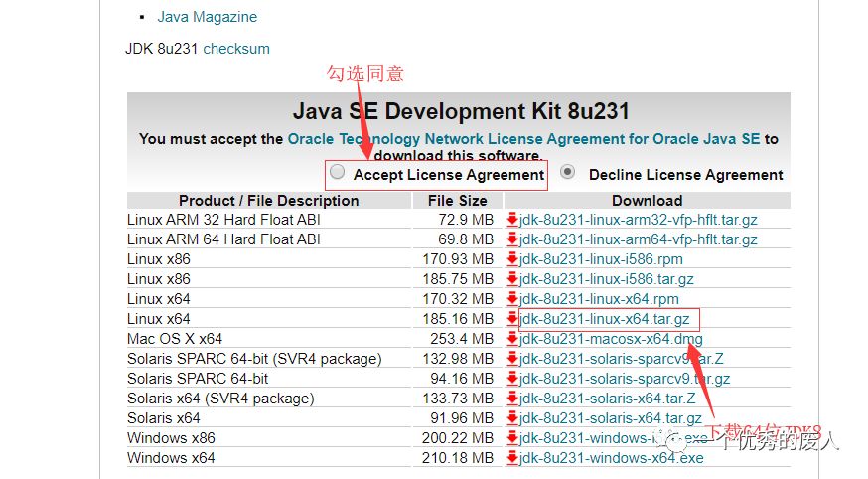Download jdk-8u231-linux-x64.rpm

pyautogui.click(x=599, y=299)
